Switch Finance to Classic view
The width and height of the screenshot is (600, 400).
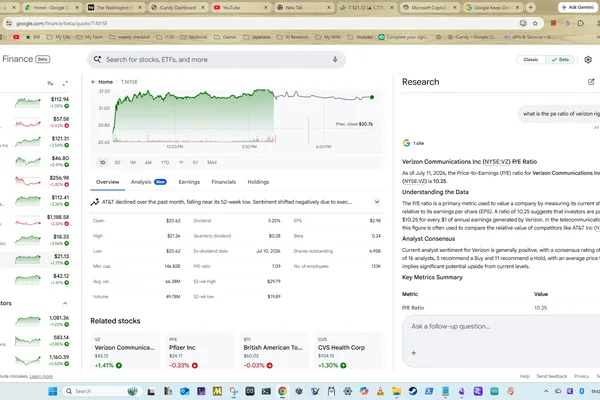(x=531, y=59)
